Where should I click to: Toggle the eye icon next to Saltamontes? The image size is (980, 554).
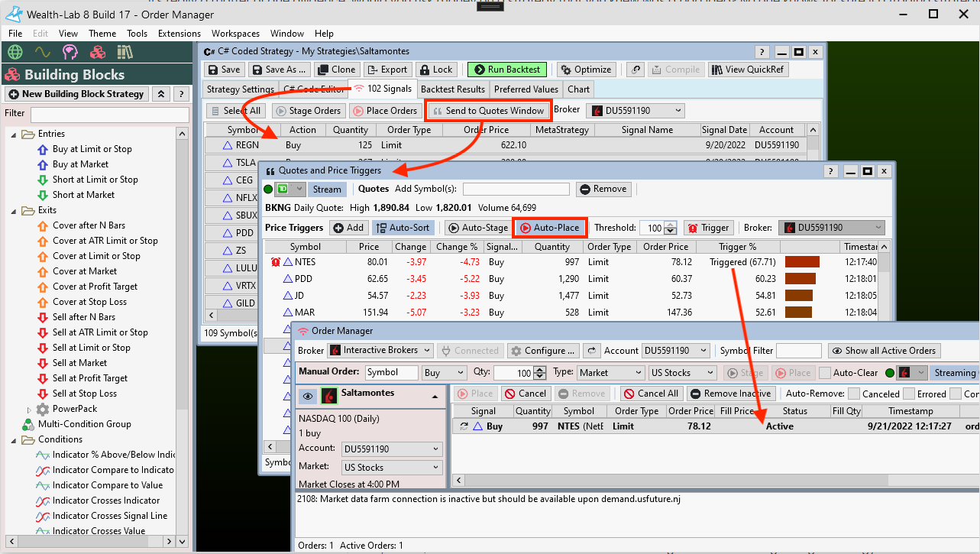pos(307,396)
